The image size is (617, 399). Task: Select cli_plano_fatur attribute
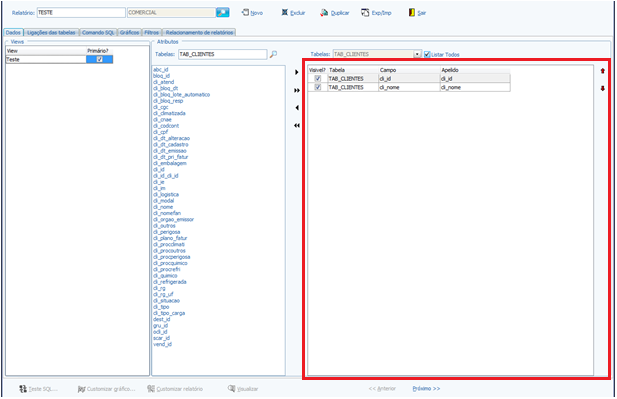[170, 238]
